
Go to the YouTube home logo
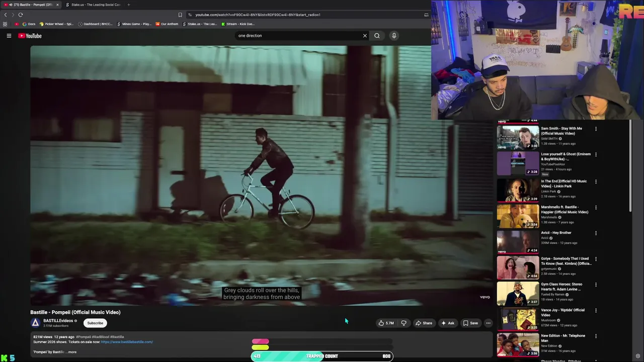click(30, 36)
